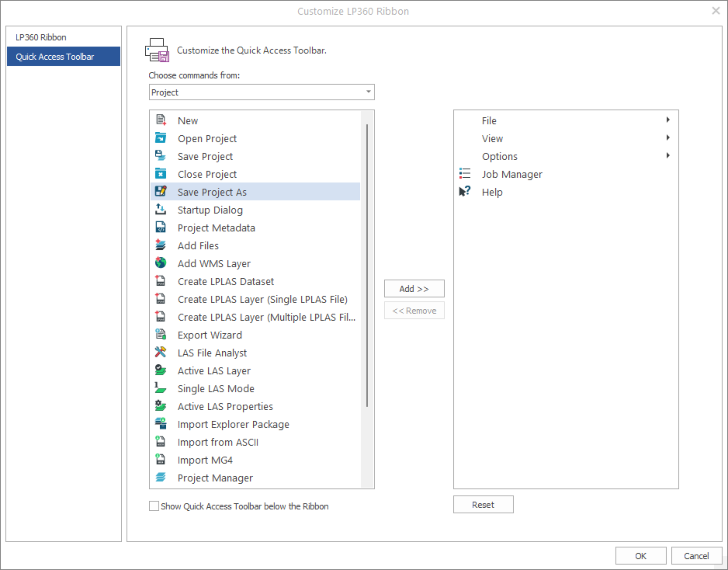
Task: Click the Single LAS Mode icon
Action: (x=161, y=388)
